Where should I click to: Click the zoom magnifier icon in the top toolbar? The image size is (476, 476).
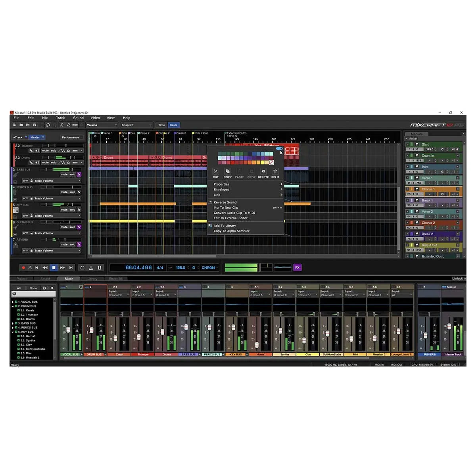coord(62,125)
